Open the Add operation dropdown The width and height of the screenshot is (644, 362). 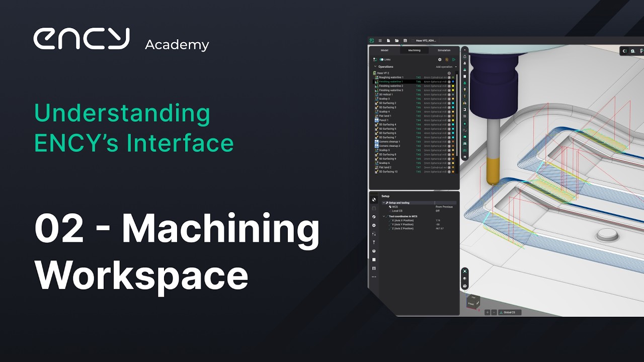point(446,67)
